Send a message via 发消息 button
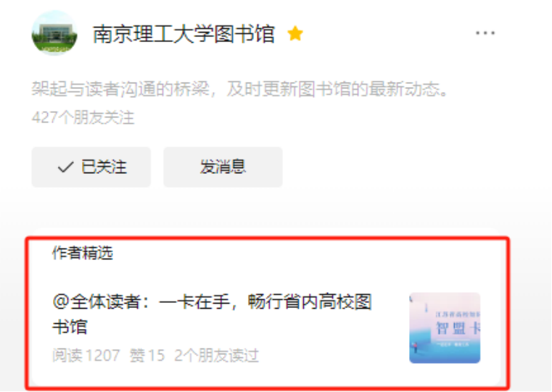 coord(223,167)
